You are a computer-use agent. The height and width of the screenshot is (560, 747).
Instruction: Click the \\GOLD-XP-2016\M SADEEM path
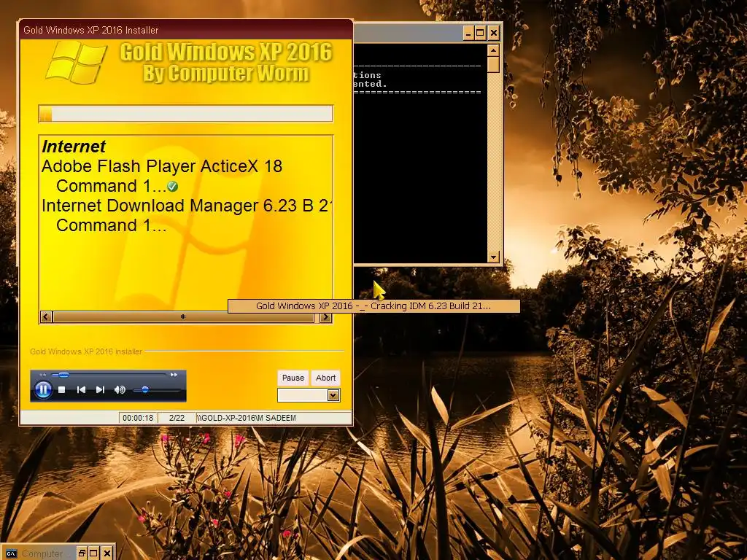(x=247, y=418)
